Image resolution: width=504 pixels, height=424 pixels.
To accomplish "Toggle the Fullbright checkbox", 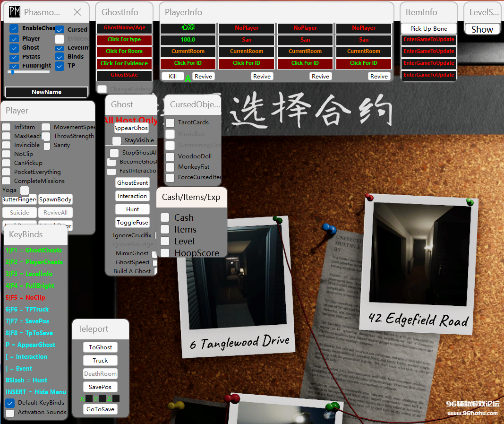I will click(x=14, y=66).
